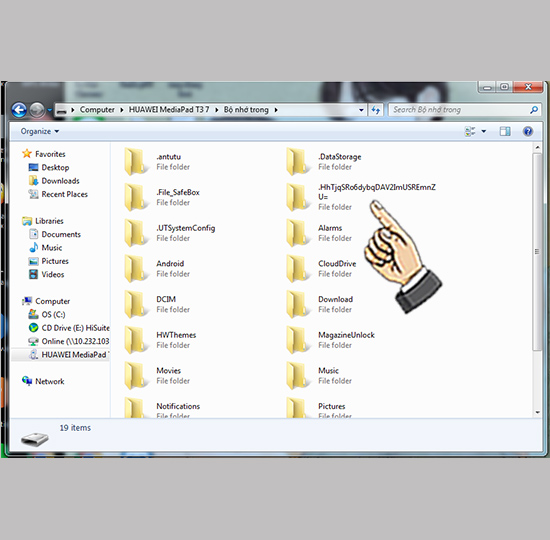The image size is (550, 540).
Task: Select Network in the navigation pane
Action: tap(43, 381)
